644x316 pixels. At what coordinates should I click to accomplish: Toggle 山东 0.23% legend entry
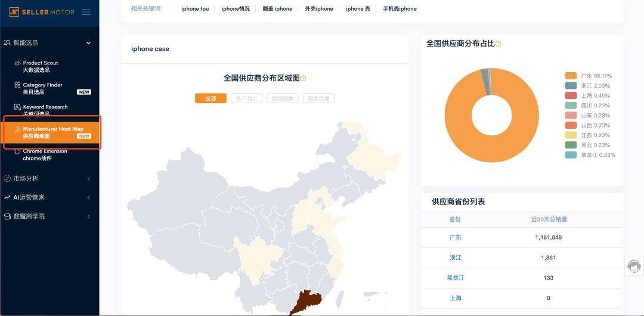(588, 116)
